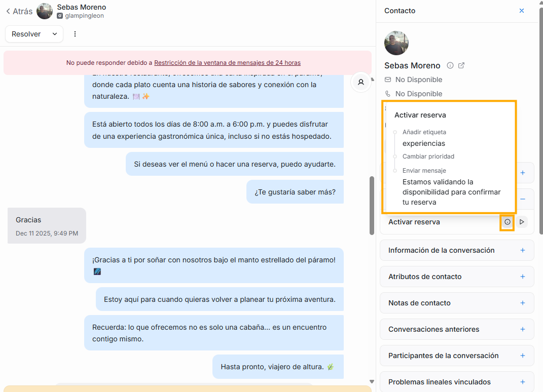This screenshot has width=543, height=392.
Task: Expand Problemas lineales vinculados section
Action: (523, 382)
